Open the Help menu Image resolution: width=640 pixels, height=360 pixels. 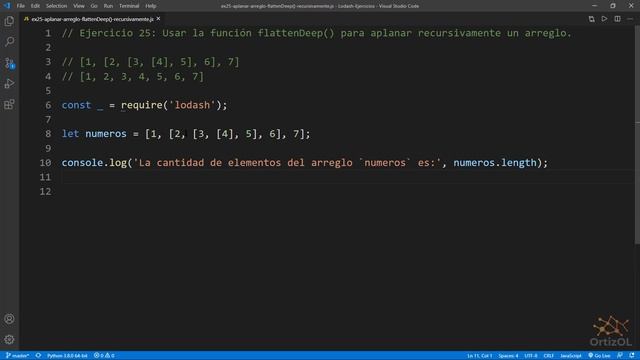[x=151, y=6]
